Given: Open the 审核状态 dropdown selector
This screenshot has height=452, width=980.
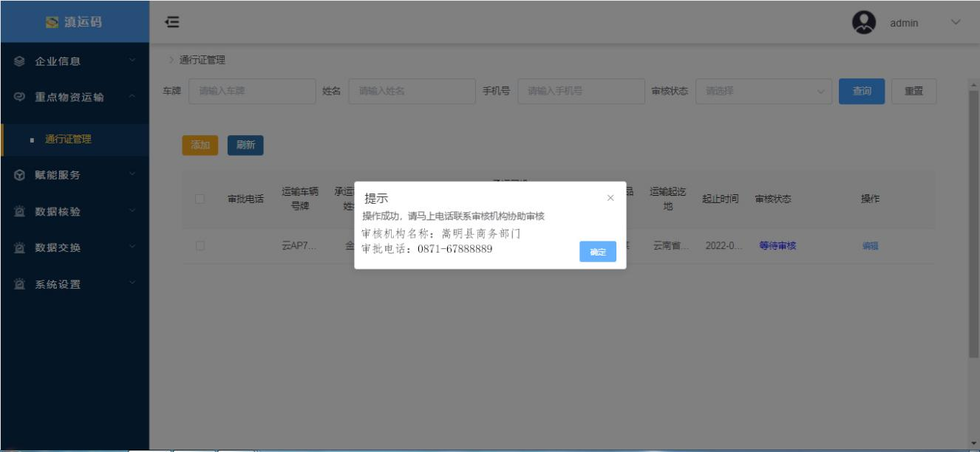Looking at the screenshot, I should (x=763, y=92).
